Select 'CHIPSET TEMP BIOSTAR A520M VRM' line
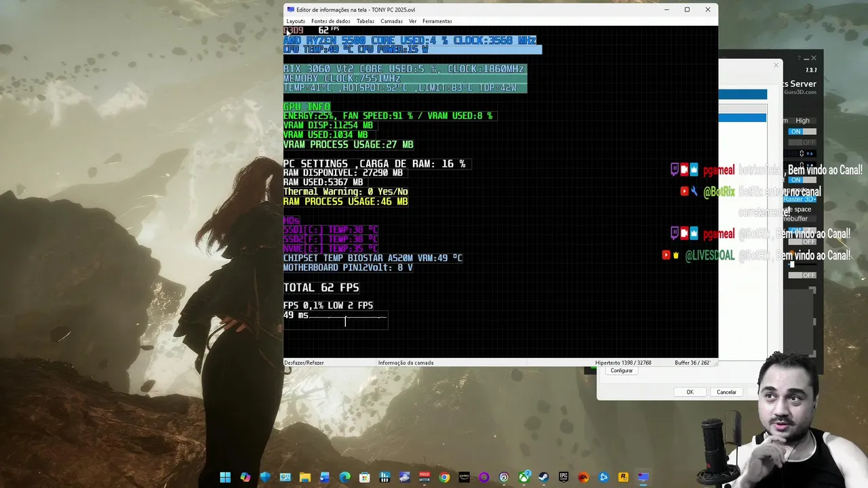Image resolution: width=868 pixels, height=488 pixels. 373,258
